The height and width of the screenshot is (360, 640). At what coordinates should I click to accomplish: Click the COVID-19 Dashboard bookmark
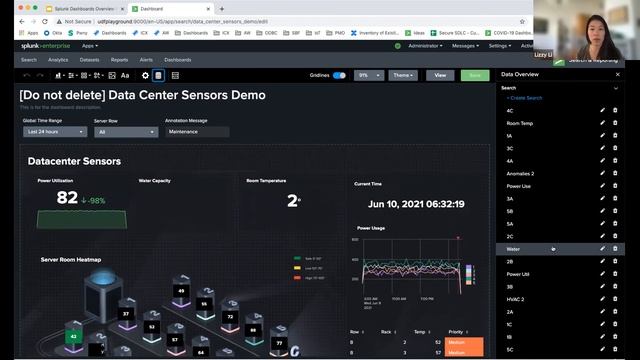click(509, 33)
